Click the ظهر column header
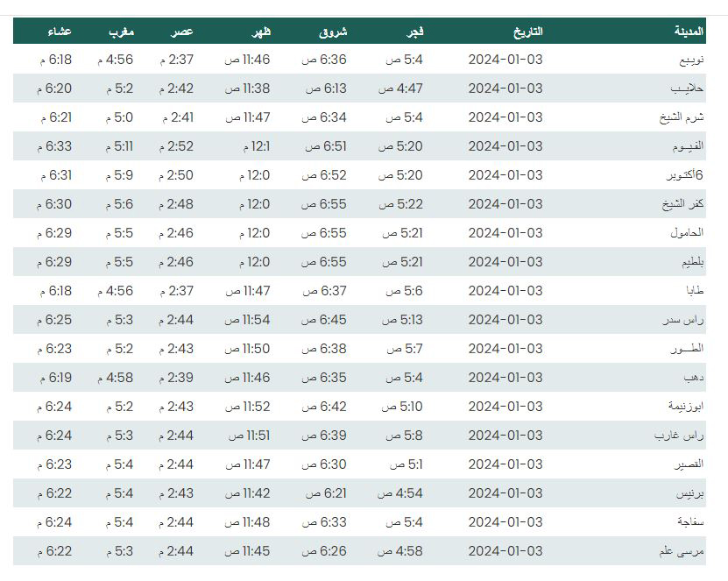 click(261, 32)
